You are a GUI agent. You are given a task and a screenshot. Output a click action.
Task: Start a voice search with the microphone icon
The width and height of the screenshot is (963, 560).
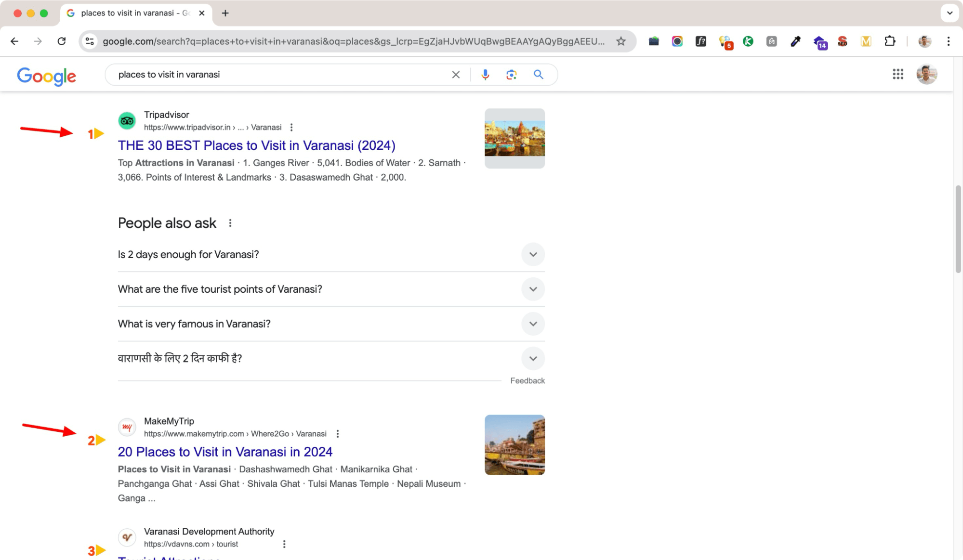click(x=485, y=74)
